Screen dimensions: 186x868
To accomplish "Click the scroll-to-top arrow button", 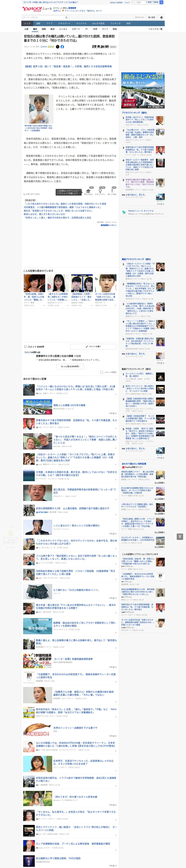I will click(x=180, y=536).
